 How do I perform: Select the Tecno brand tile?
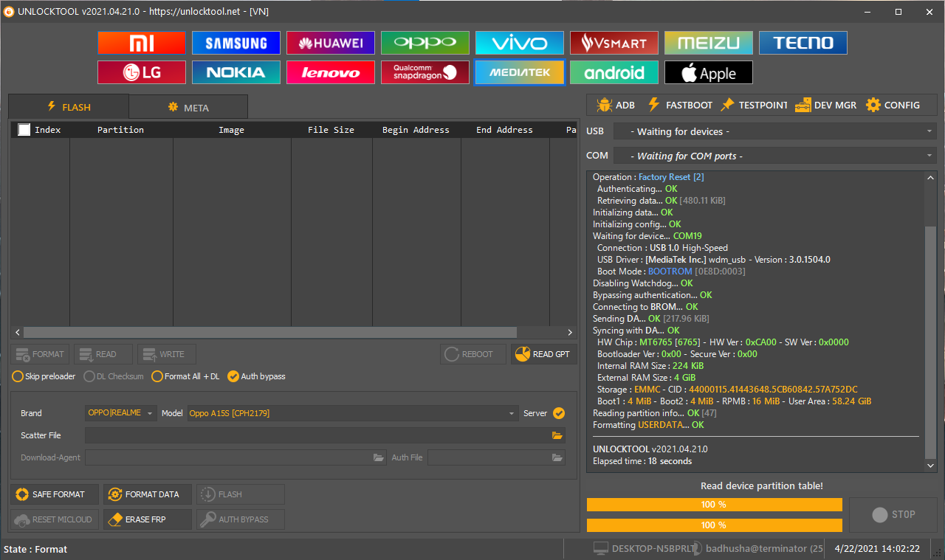[803, 43]
